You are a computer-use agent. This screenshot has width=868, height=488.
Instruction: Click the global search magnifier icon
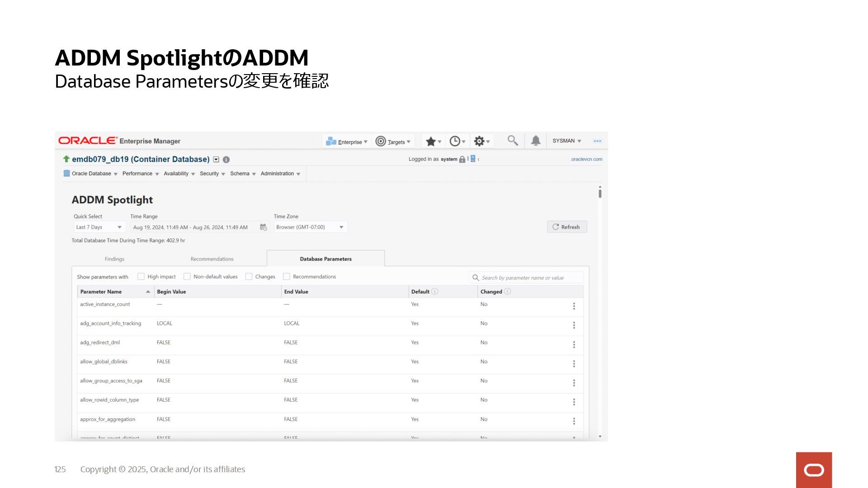(x=512, y=141)
